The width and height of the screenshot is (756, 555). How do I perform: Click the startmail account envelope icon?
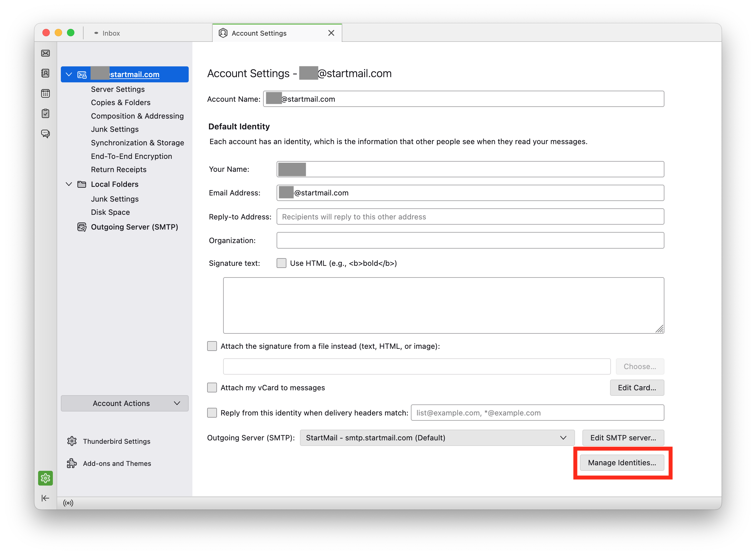[82, 75]
